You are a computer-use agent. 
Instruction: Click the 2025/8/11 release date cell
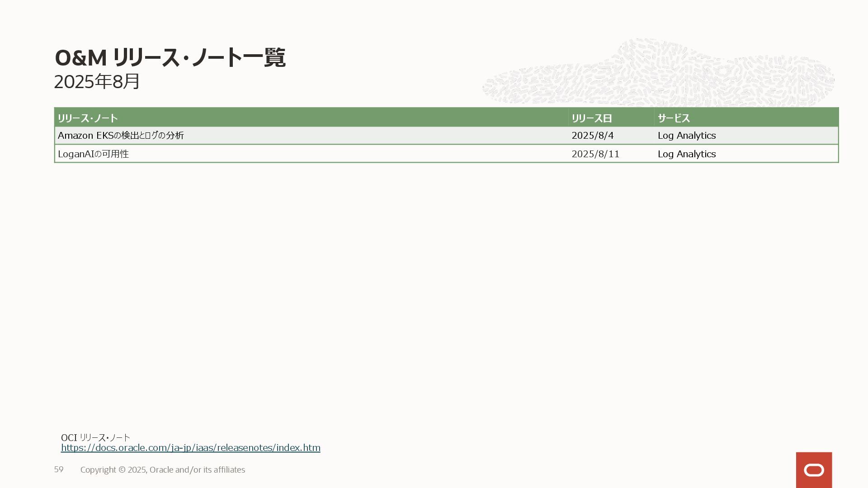pos(611,154)
